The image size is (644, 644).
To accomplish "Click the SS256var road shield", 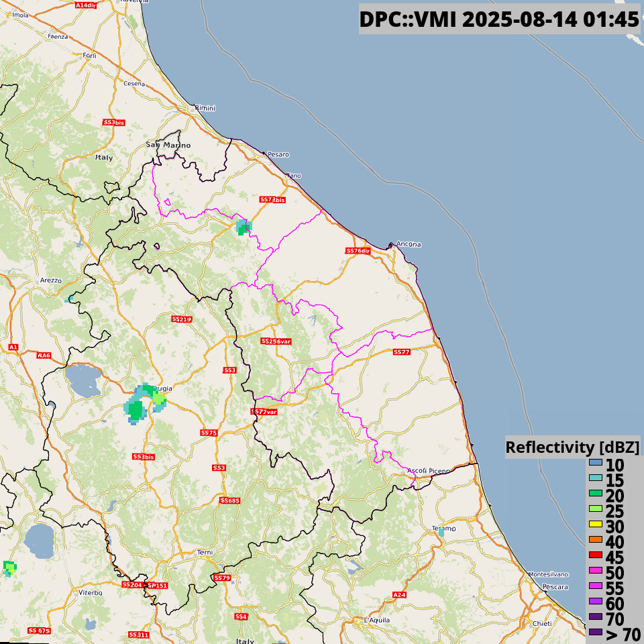I will [x=276, y=341].
